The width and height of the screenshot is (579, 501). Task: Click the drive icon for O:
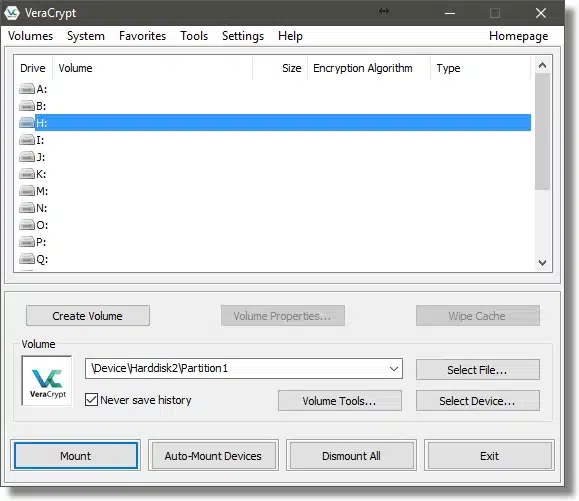(27, 225)
